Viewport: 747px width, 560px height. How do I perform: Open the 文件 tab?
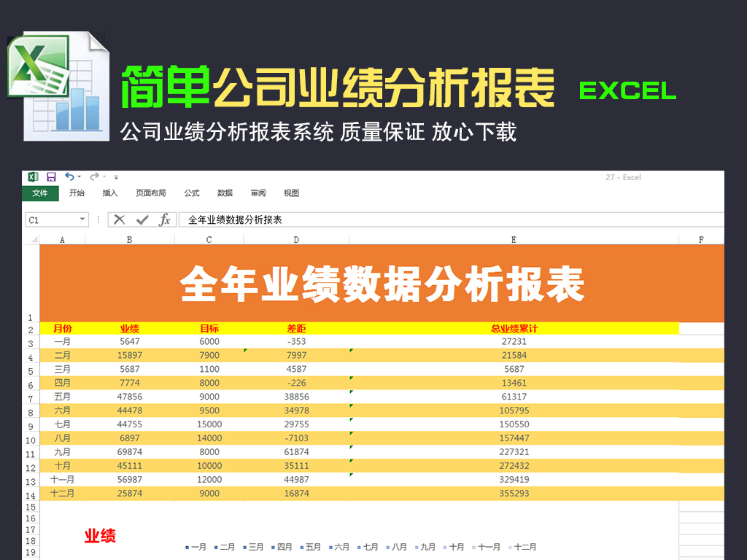pos(40,193)
